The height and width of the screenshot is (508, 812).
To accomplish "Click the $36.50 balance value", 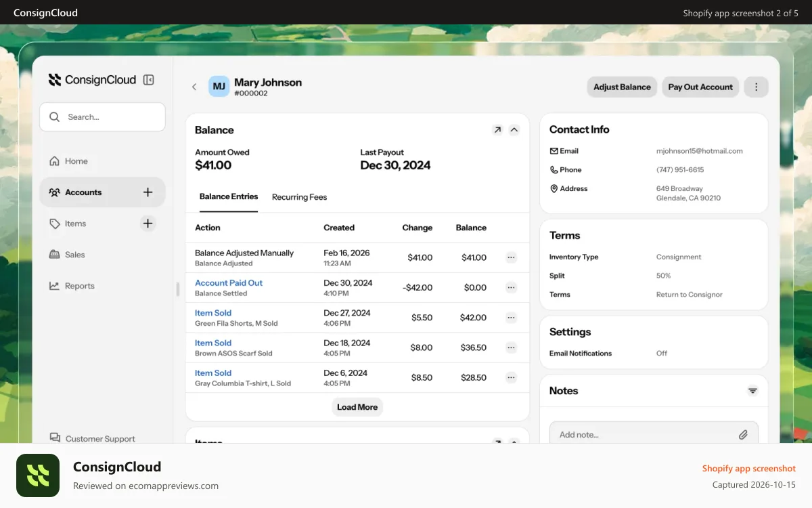I will [x=474, y=347].
